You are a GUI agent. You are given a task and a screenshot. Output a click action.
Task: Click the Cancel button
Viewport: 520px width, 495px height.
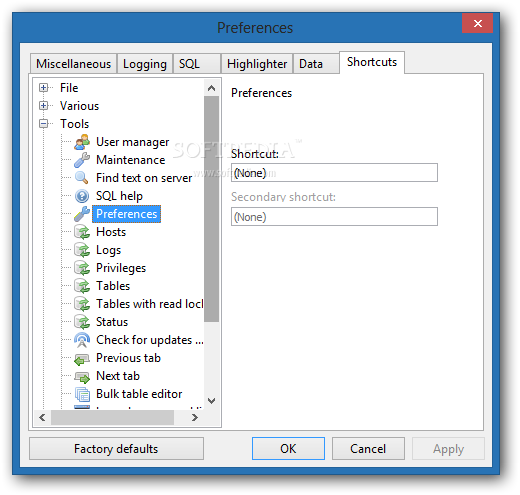pyautogui.click(x=368, y=449)
